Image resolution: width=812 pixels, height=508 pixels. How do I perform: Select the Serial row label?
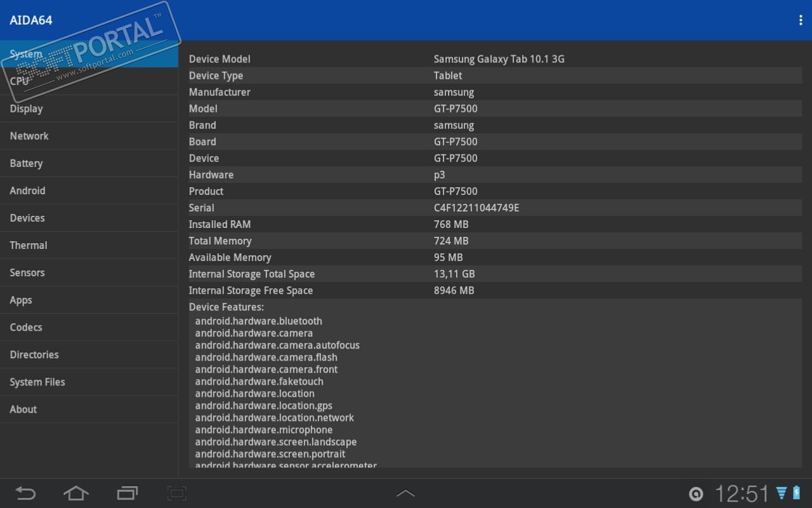pos(202,208)
